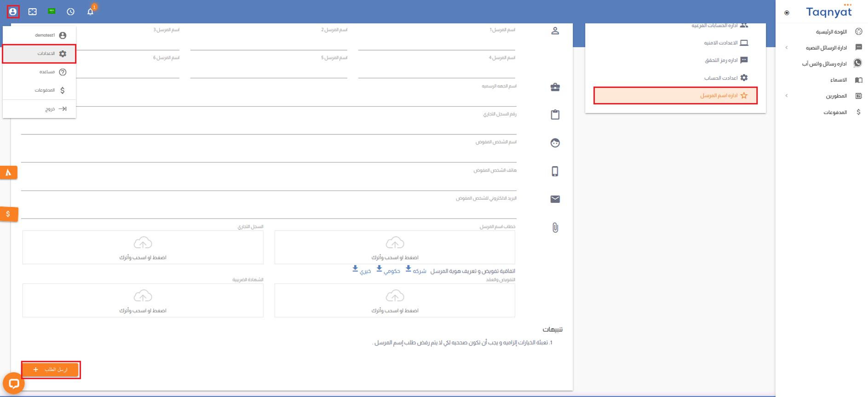Open اداره رمز التحقق verification code tab
The image size is (868, 397).
[x=675, y=60]
